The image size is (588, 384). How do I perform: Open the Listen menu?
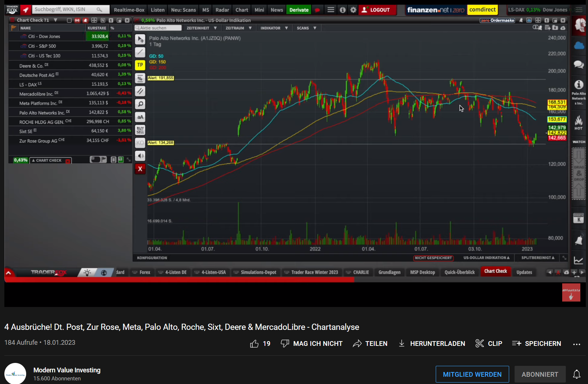coord(158,10)
